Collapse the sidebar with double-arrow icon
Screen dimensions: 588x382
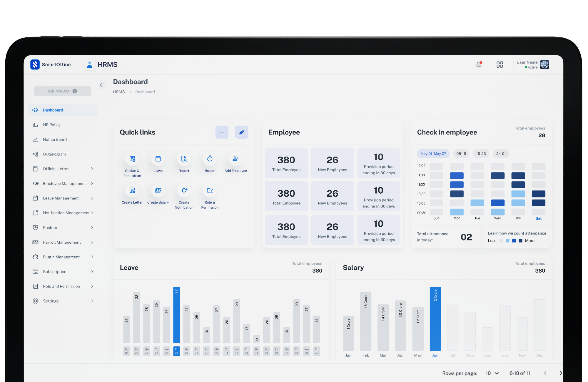101,85
